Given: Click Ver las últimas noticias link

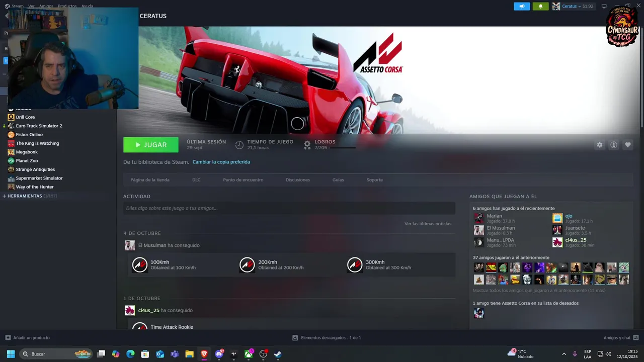Looking at the screenshot, I should point(428,224).
